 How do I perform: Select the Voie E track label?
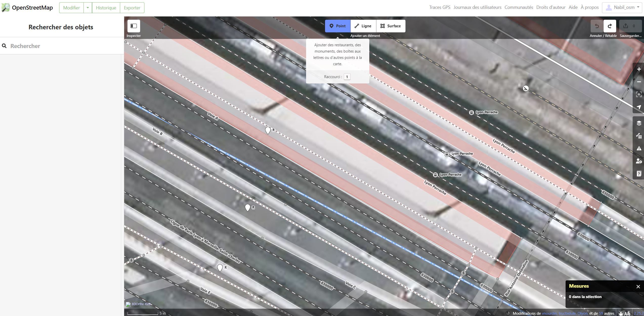click(x=205, y=290)
